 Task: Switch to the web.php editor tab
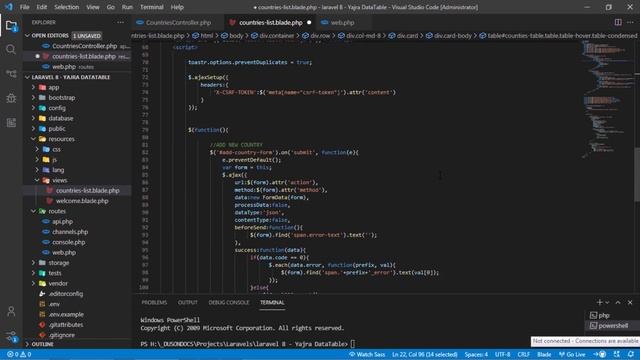point(342,22)
